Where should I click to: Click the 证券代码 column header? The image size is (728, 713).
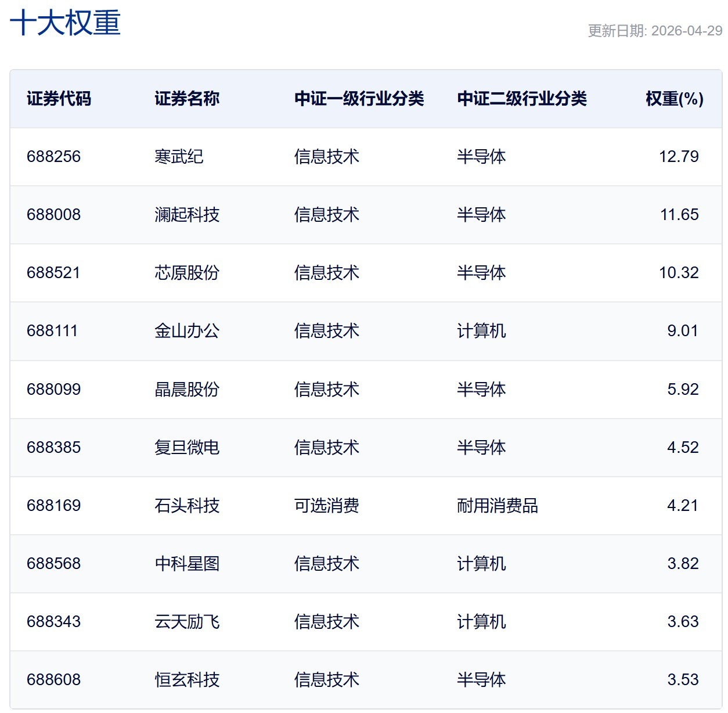(x=59, y=99)
